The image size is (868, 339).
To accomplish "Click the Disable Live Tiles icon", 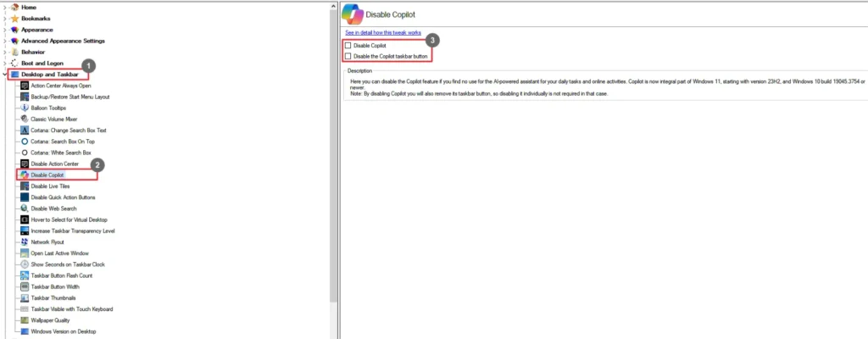I will coord(25,186).
